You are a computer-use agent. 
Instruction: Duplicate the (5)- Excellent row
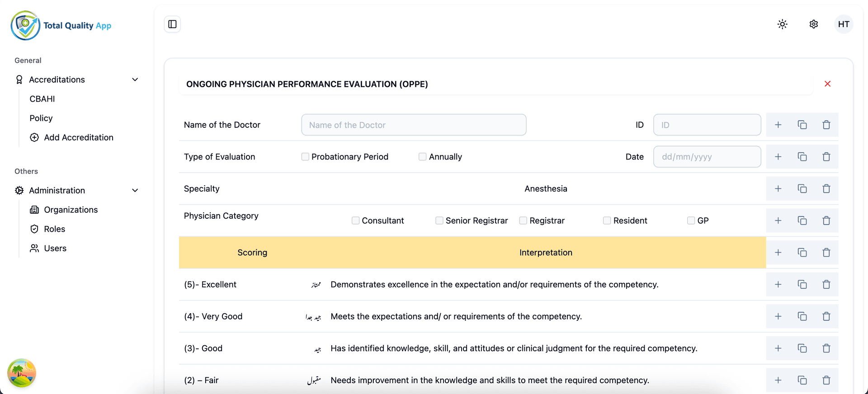(x=802, y=284)
